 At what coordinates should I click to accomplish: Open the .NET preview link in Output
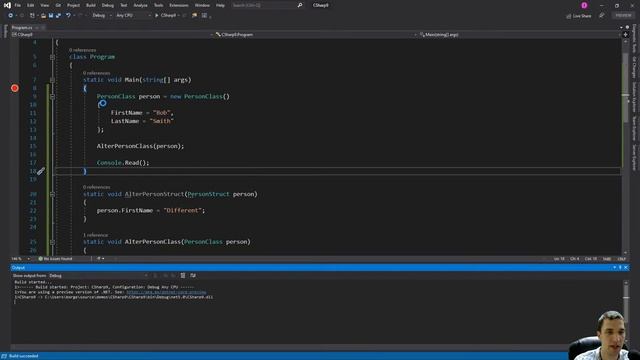tap(167, 292)
